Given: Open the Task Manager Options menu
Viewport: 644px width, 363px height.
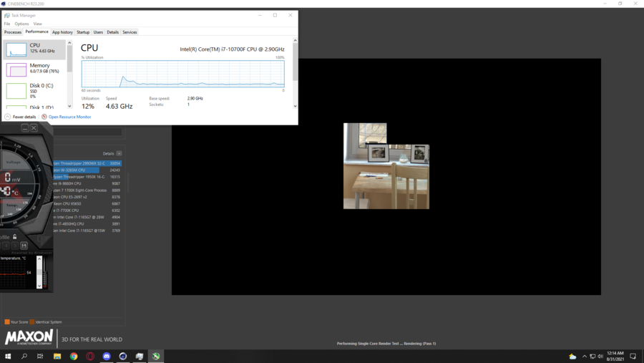Looking at the screenshot, I should (x=21, y=24).
